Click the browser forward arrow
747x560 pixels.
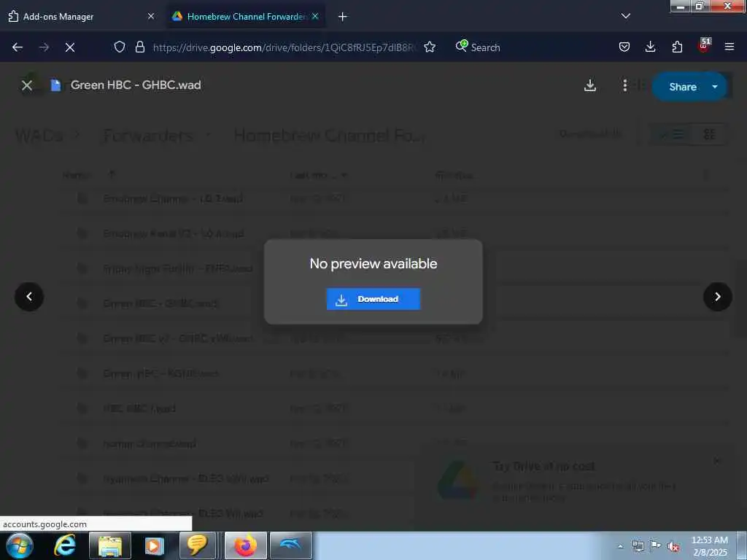[x=44, y=47]
